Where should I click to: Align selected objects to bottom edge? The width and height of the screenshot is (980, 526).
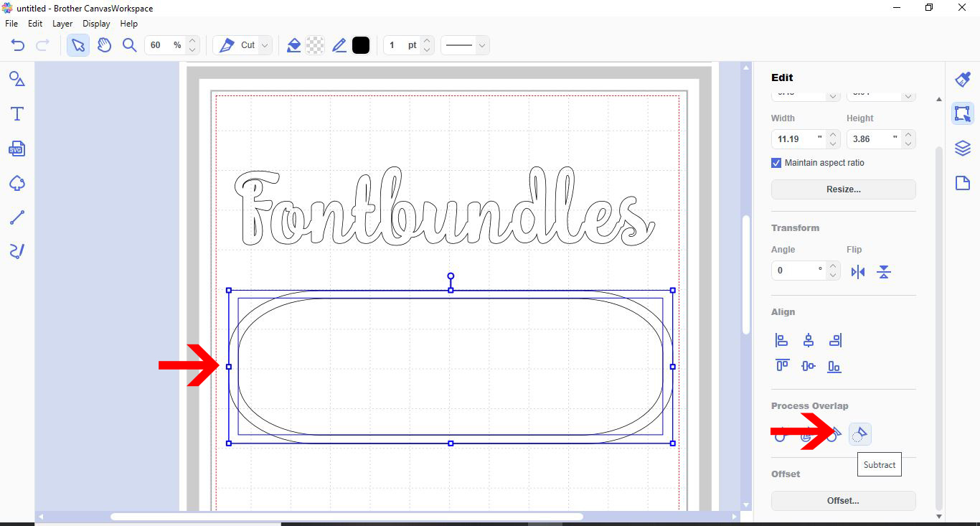[834, 366]
